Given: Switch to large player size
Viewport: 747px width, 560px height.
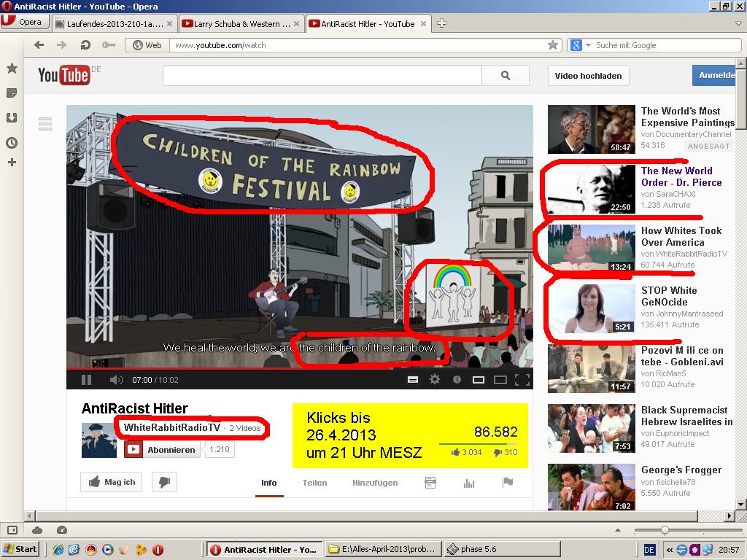Looking at the screenshot, I should click(x=500, y=379).
